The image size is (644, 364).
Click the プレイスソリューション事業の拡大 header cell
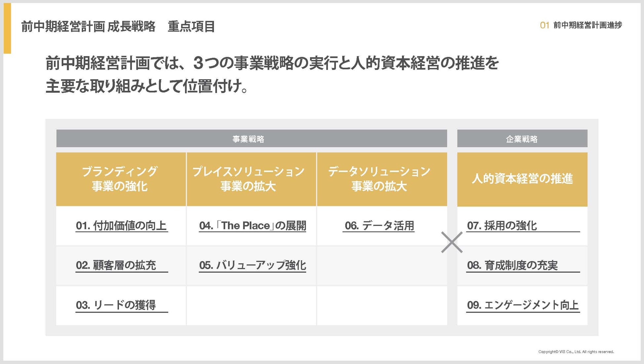pyautogui.click(x=251, y=179)
